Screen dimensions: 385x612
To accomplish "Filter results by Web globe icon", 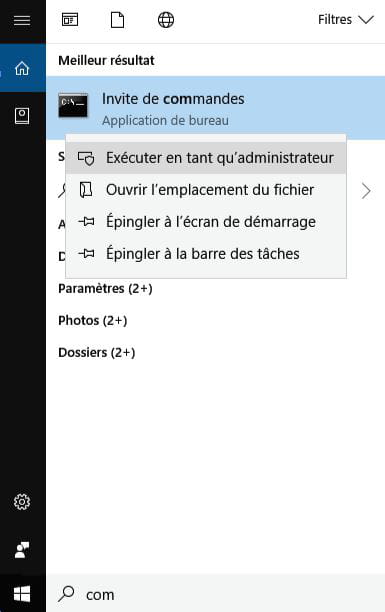I will 166,20.
